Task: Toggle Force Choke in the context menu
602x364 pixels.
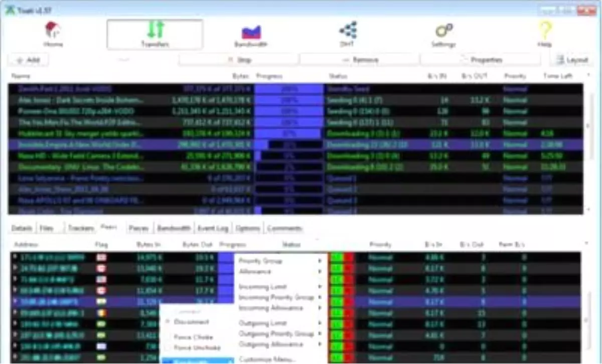Action: (193, 337)
